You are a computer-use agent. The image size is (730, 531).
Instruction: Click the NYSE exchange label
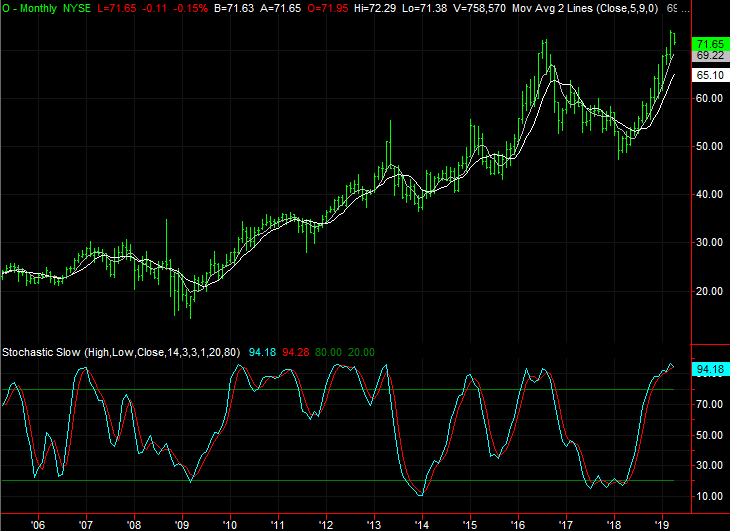(81, 7)
